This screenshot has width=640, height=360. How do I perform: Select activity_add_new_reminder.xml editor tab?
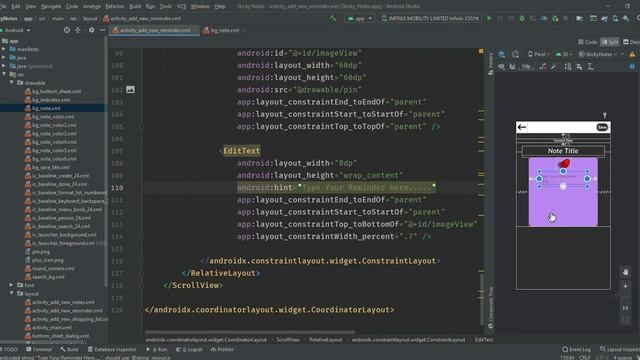tap(154, 30)
